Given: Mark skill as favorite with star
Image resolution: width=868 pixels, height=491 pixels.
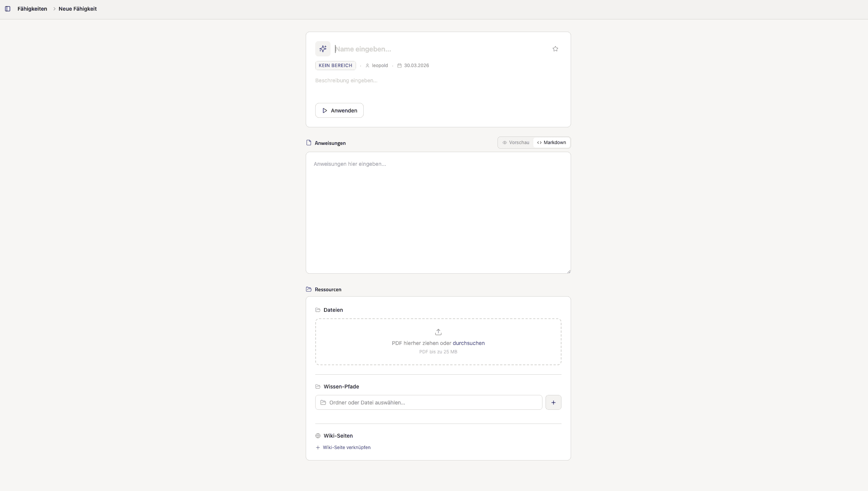Looking at the screenshot, I should pos(555,49).
